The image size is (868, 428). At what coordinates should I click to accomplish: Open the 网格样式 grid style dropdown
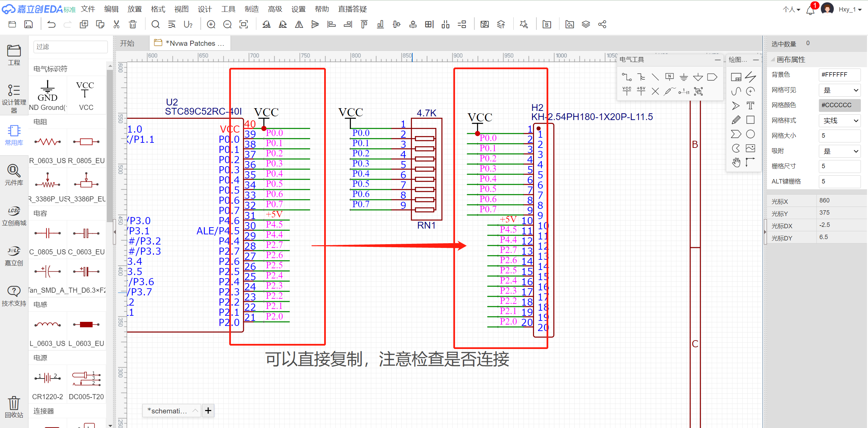[840, 121]
